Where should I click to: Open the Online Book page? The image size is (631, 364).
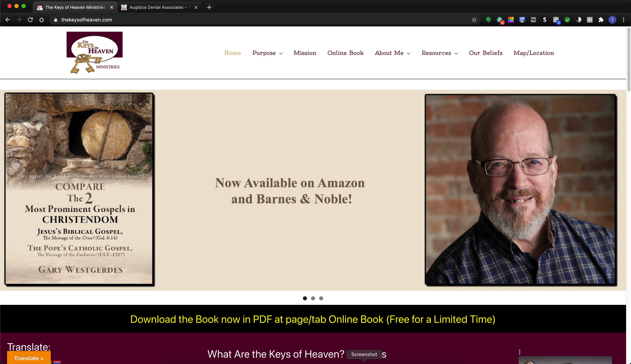(x=345, y=53)
